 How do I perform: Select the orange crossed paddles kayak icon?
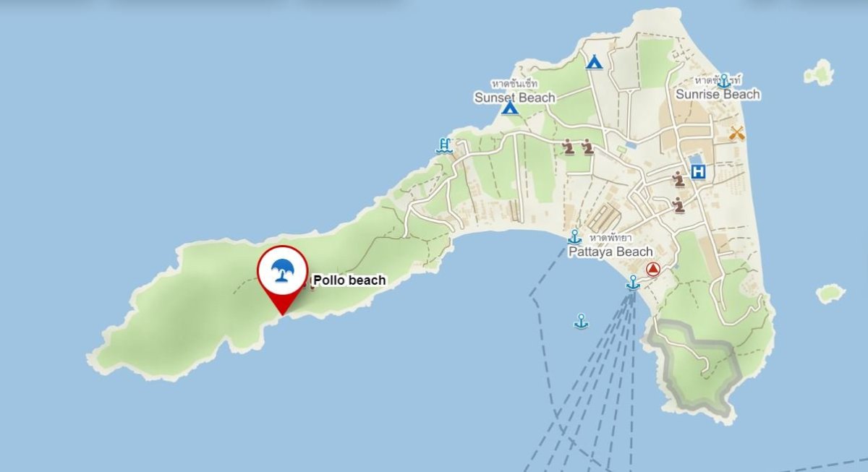pos(736,133)
